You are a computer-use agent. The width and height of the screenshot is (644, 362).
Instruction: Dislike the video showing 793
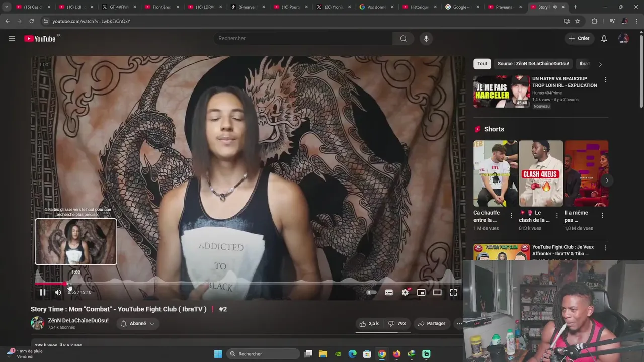click(x=397, y=324)
